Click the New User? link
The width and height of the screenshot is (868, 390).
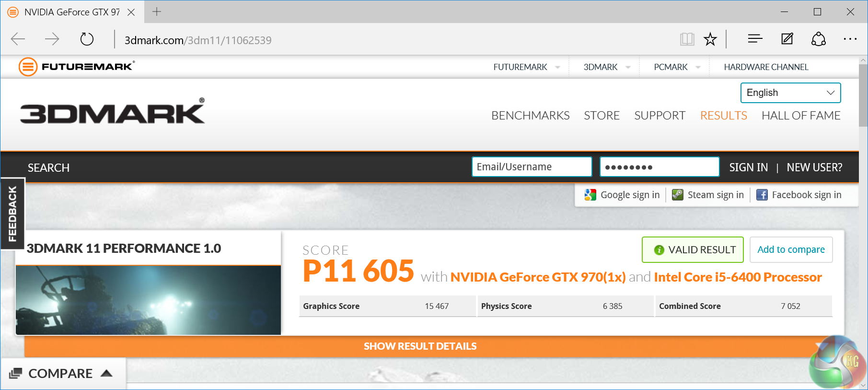click(x=814, y=167)
